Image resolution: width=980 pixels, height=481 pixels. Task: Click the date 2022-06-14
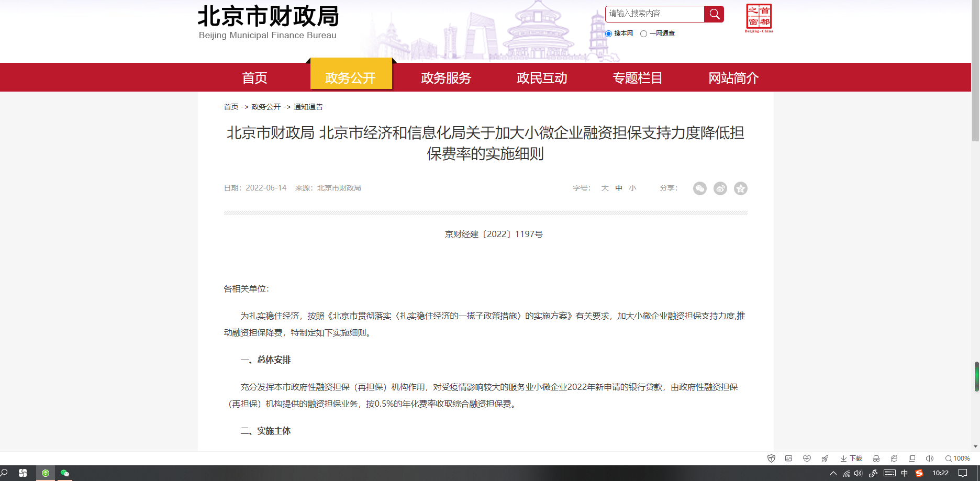(x=266, y=188)
